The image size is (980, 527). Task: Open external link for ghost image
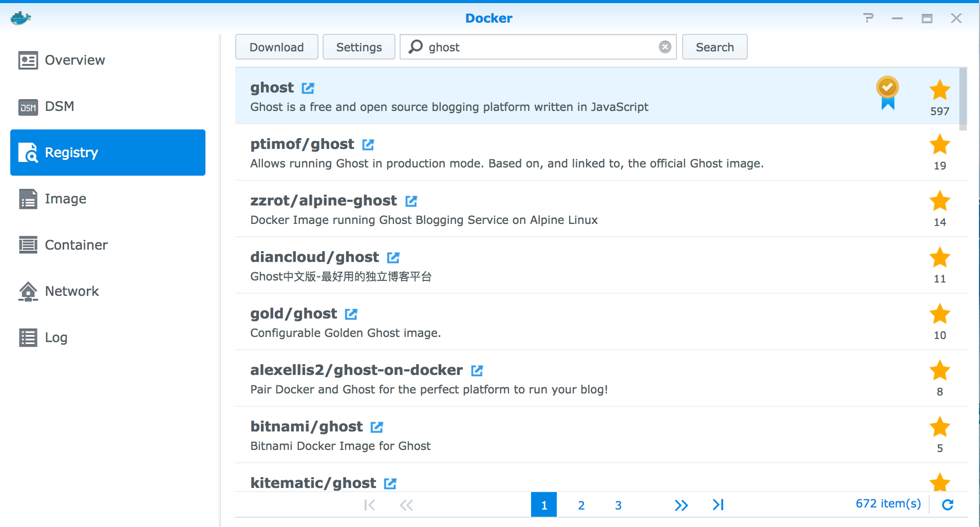(308, 88)
